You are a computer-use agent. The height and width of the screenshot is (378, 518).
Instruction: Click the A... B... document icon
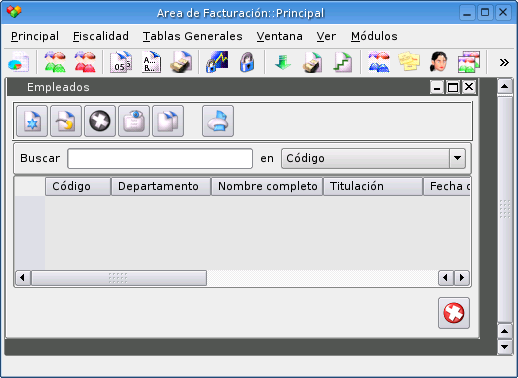click(151, 62)
